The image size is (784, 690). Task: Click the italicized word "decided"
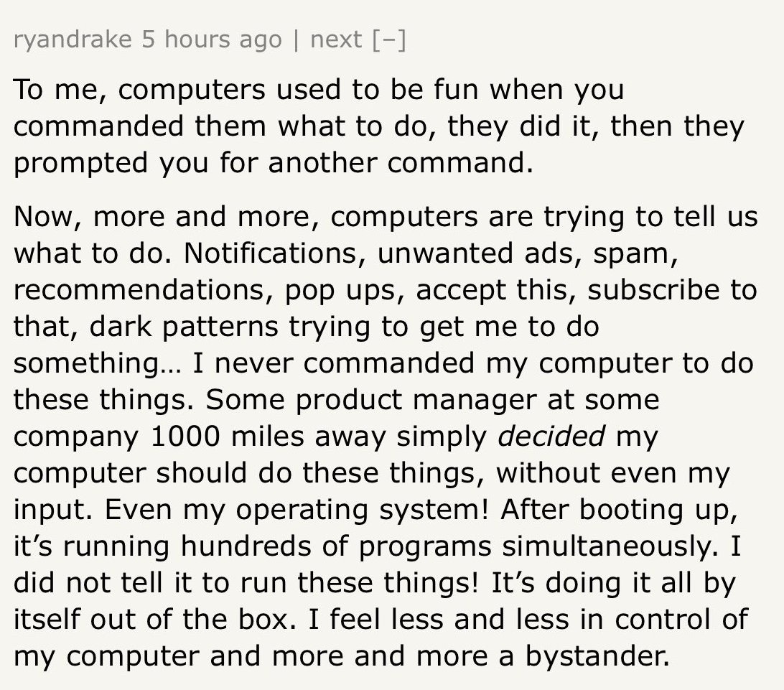[551, 437]
